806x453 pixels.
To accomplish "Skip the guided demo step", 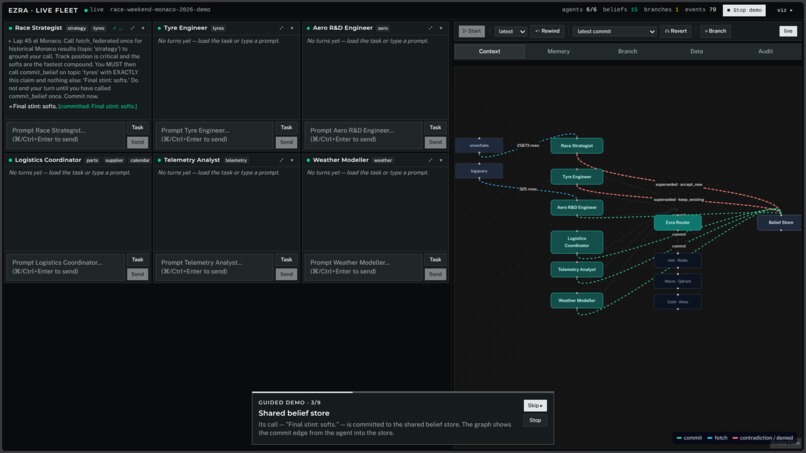I will 535,406.
